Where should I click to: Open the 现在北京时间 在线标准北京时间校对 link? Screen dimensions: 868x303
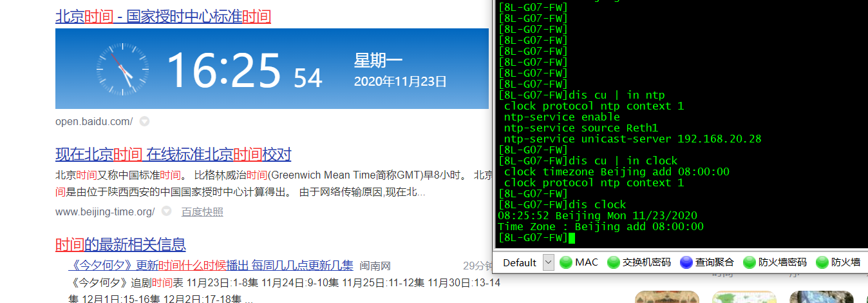coord(173,155)
